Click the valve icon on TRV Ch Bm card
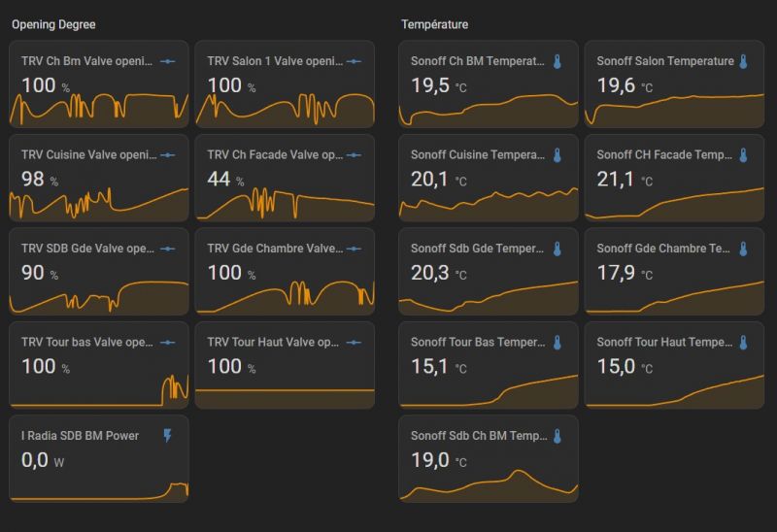Viewport: 777px width, 532px height. point(168,61)
